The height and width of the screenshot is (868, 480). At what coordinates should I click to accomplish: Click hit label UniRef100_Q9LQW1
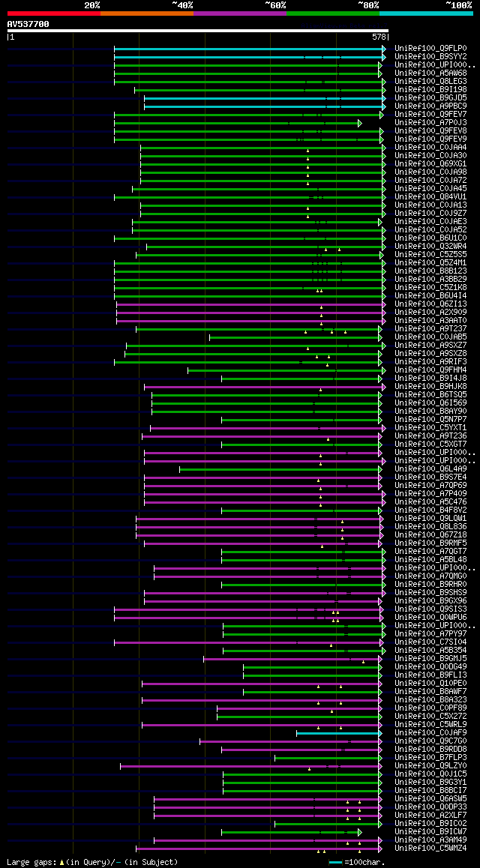coord(430,519)
